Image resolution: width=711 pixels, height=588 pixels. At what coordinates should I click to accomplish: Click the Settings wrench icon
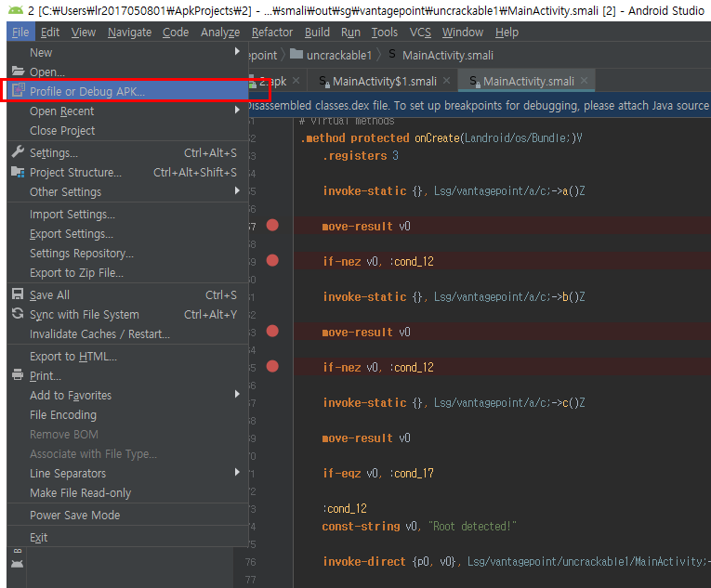point(18,151)
